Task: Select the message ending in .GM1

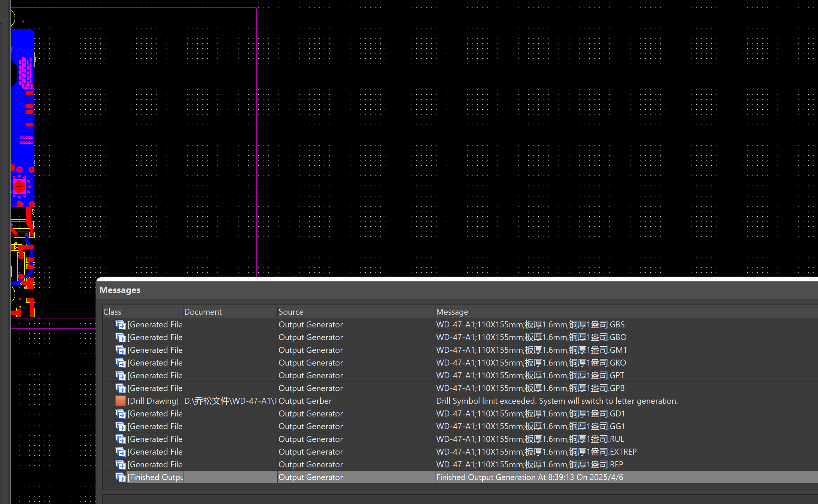Action: pos(532,350)
